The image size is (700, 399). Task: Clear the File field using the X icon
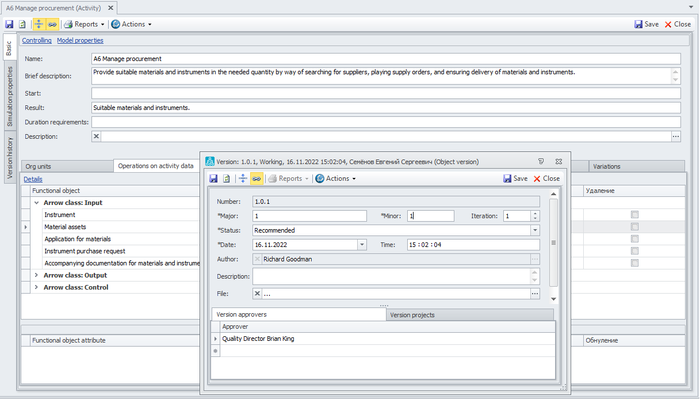point(257,293)
